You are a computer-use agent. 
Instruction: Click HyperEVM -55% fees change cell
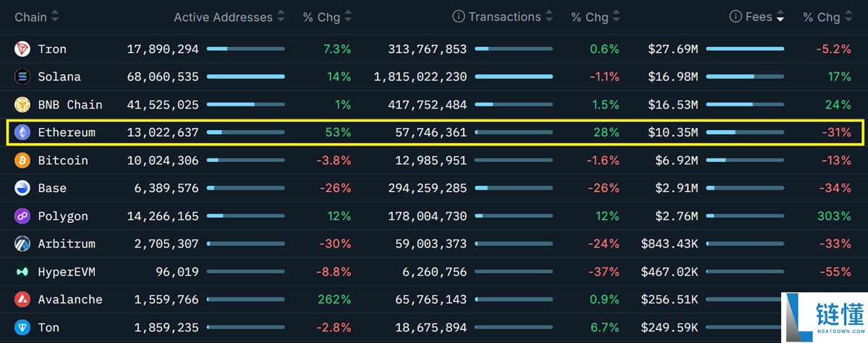pos(836,272)
